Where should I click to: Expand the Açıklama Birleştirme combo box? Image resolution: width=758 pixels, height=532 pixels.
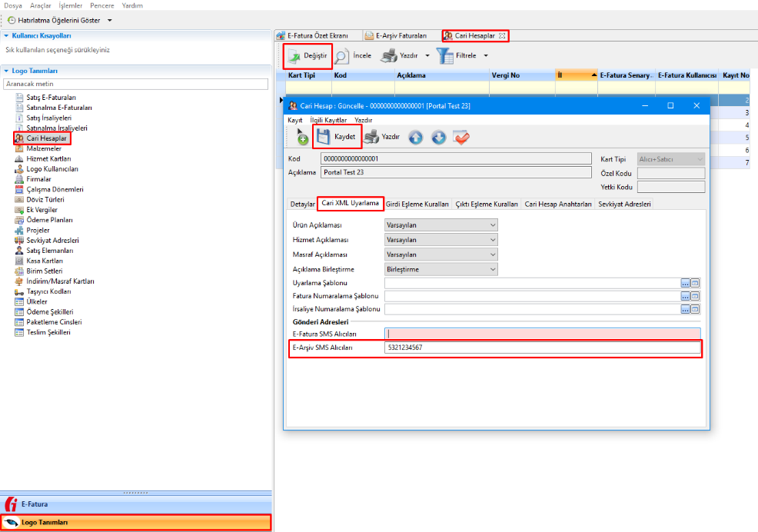(x=493, y=269)
